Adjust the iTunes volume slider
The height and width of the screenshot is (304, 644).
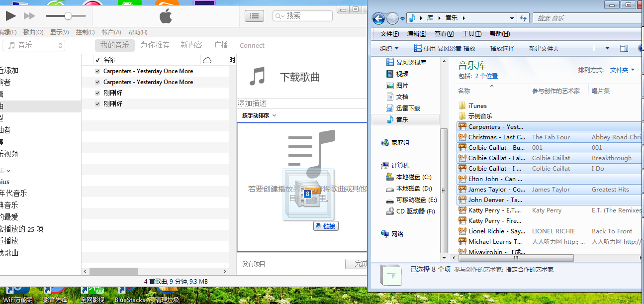pos(68,16)
